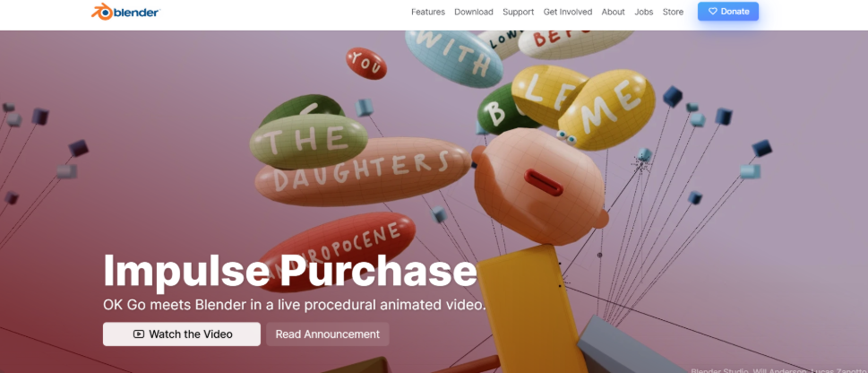The image size is (868, 373).
Task: Click the Read Announcement button
Action: (328, 334)
